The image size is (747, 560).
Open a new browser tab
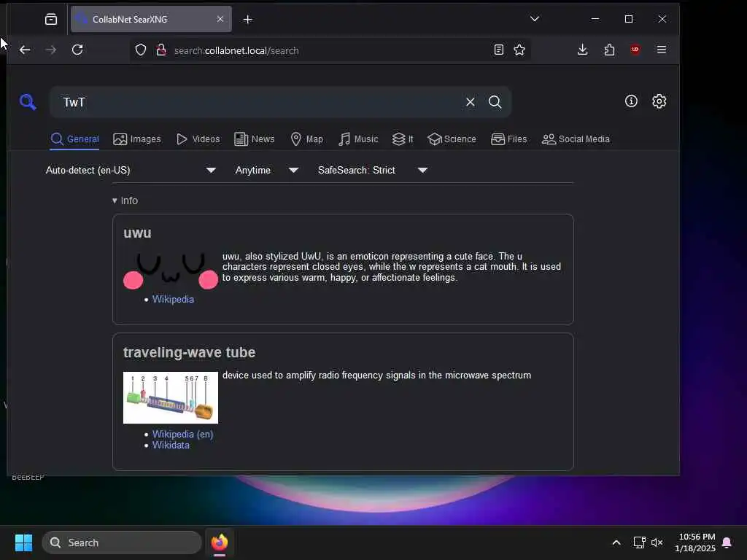point(248,19)
